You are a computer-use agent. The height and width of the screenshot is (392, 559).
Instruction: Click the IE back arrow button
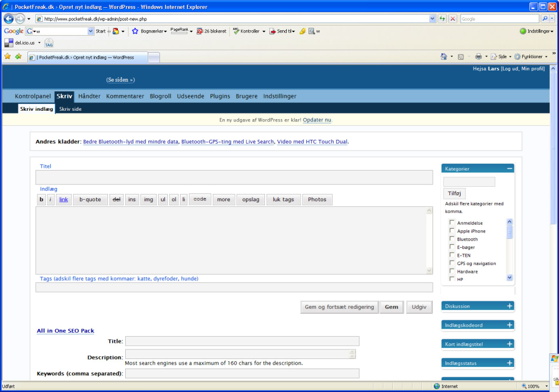click(x=8, y=18)
